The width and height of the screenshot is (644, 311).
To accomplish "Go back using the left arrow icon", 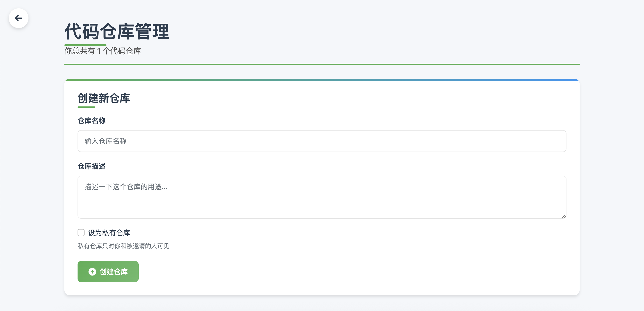I will (x=18, y=18).
